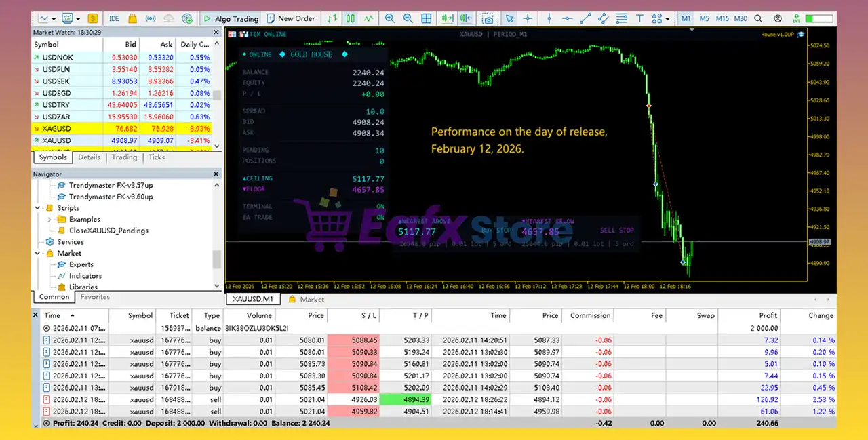Click the zoom out magnifier icon

tap(408, 18)
